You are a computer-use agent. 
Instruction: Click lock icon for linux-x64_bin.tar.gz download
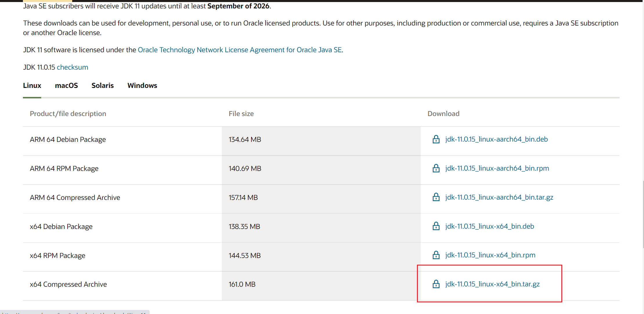point(436,284)
